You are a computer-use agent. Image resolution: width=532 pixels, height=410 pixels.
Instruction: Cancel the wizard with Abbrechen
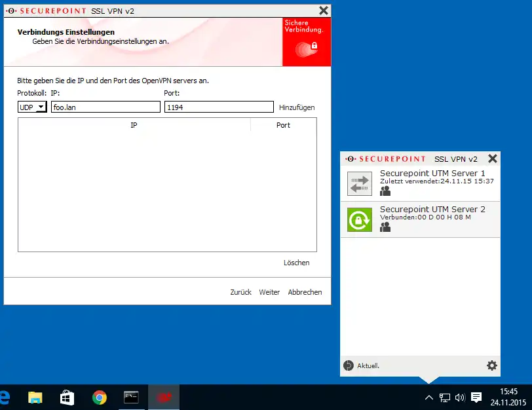[305, 292]
